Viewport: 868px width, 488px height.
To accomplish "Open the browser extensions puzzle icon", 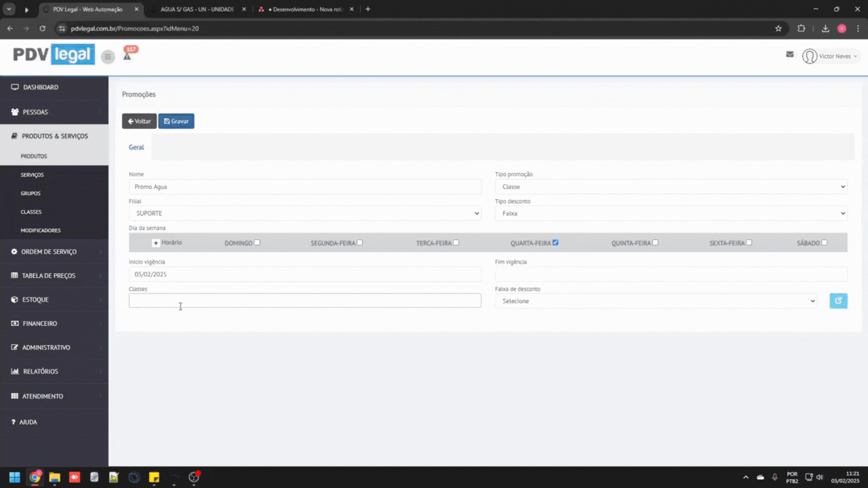I will pos(801,28).
